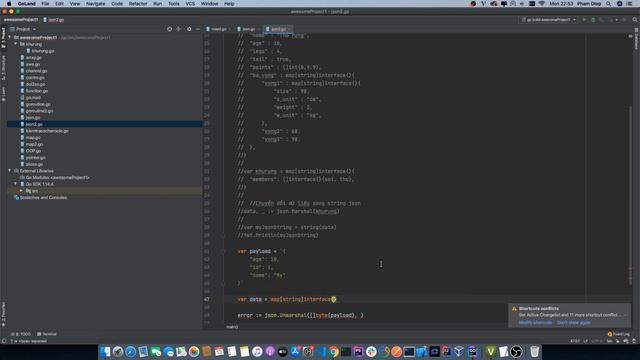Screen dimensions: 640x360
Task: Open kiemtracochamole.go in the project tree
Action: click(x=44, y=131)
